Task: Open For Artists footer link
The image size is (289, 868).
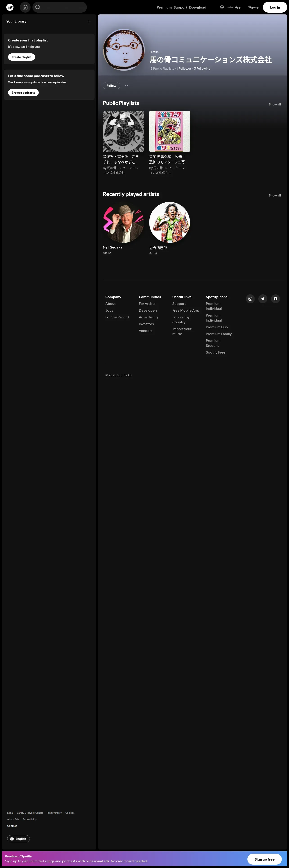Action: point(147,304)
